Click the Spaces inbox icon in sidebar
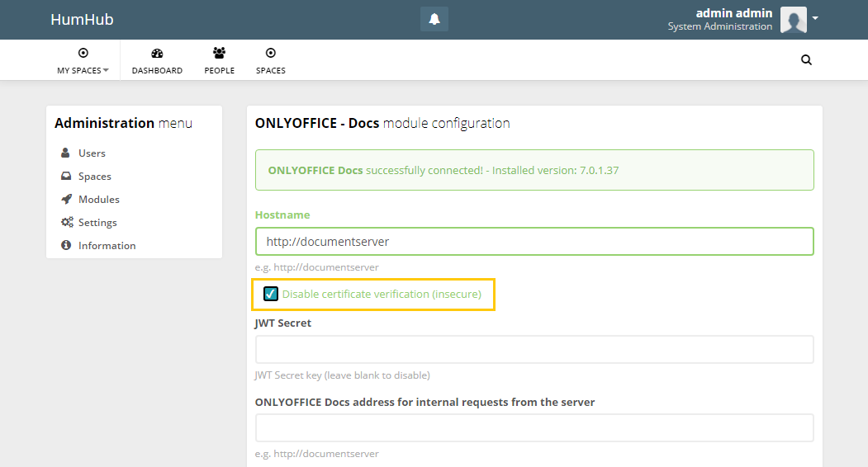Viewport: 868px width, 467px height. point(66,176)
